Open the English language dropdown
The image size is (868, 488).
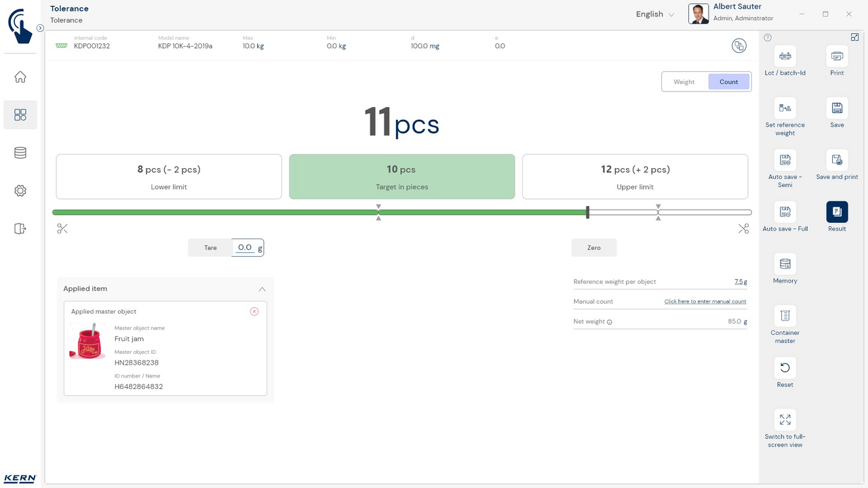tap(655, 14)
